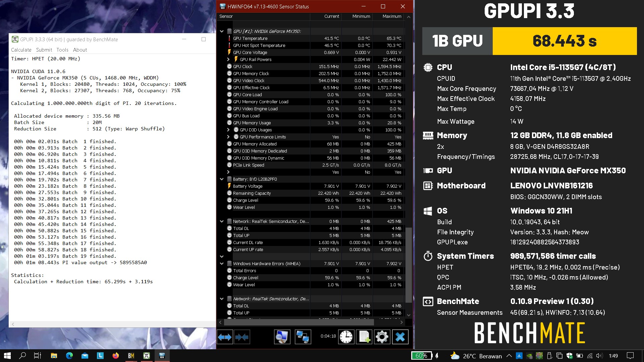
Task: Open Task View on taskbar
Action: [x=38, y=356]
